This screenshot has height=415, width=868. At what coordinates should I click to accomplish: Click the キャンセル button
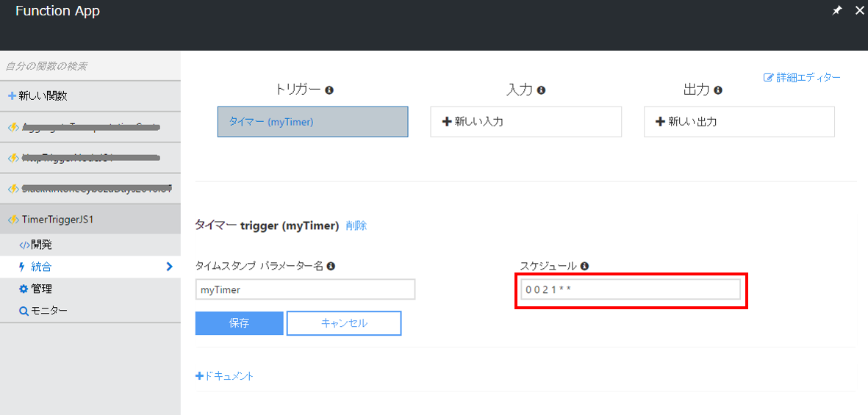point(344,323)
